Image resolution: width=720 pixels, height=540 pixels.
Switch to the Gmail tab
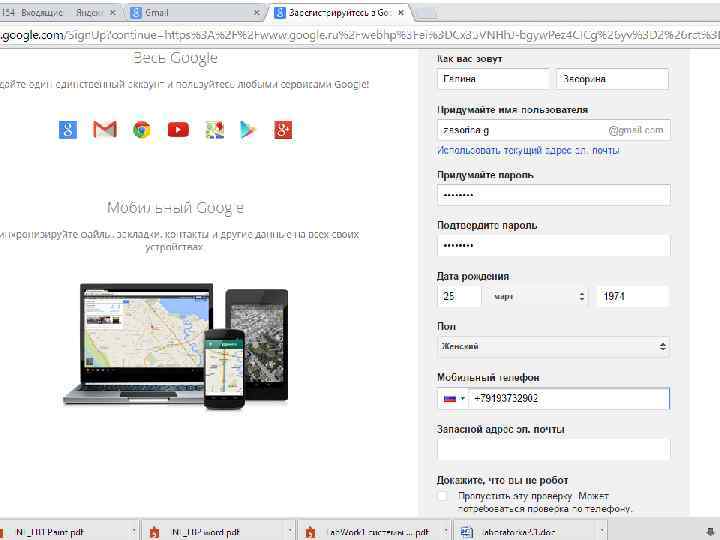[193, 13]
